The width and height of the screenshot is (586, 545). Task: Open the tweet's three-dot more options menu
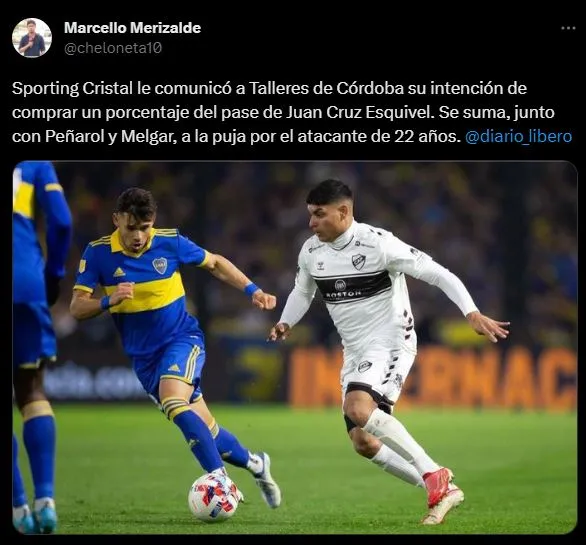coord(568,28)
